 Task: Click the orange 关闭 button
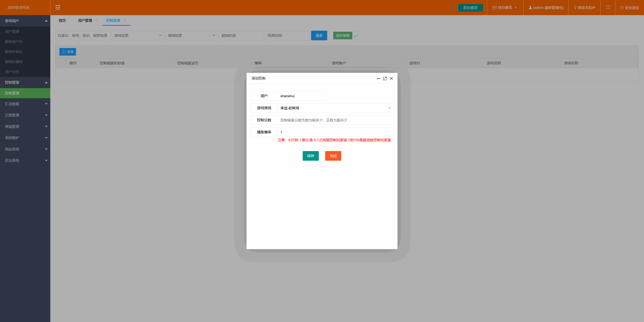[333, 156]
